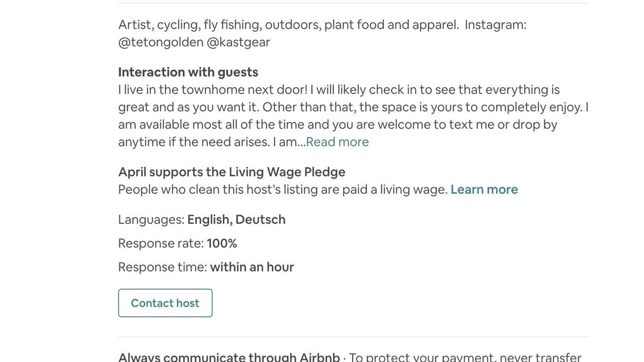Click the host bio starting with Artist
The image size is (644, 362).
point(322,25)
